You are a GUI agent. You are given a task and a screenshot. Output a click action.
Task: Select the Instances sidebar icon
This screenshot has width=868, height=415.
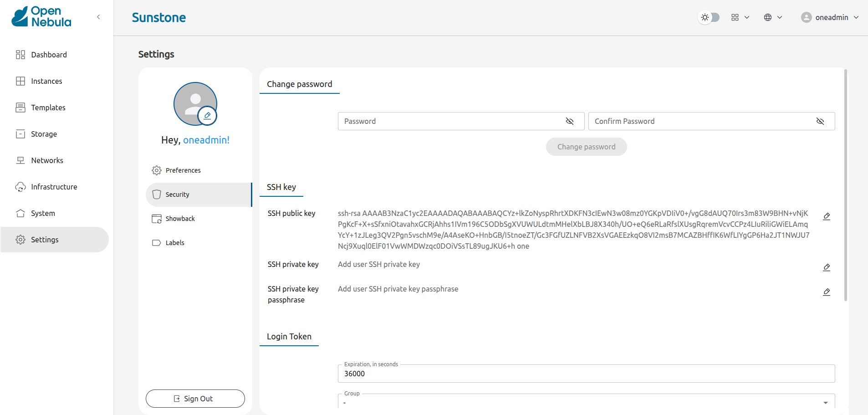[21, 81]
